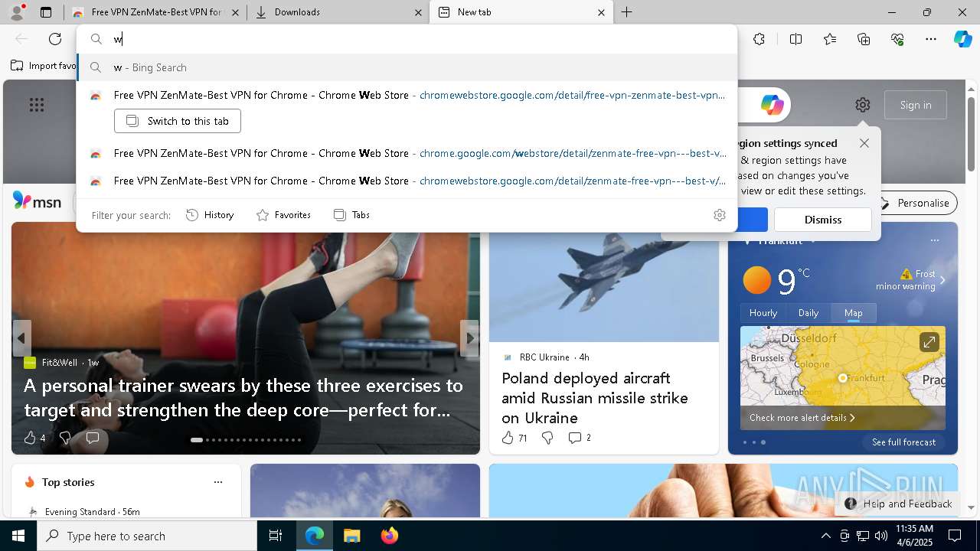The width and height of the screenshot is (980, 551).
Task: Toggle the Split screen icon
Action: pyautogui.click(x=795, y=39)
